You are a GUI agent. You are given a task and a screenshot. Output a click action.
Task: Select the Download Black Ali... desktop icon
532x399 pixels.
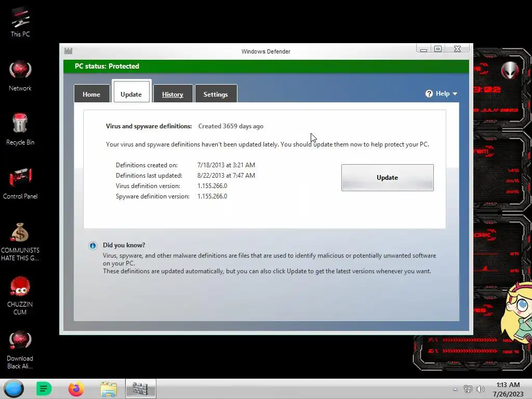coord(20,350)
